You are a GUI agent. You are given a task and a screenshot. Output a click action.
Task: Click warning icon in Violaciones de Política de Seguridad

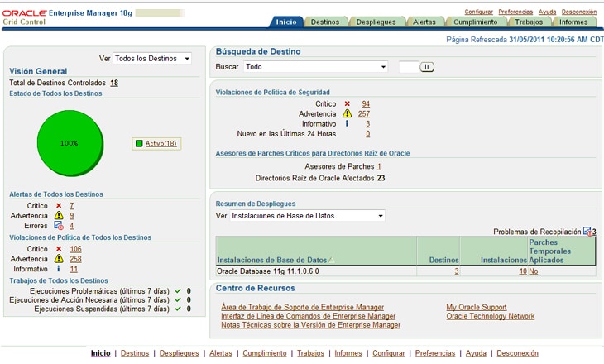347,113
